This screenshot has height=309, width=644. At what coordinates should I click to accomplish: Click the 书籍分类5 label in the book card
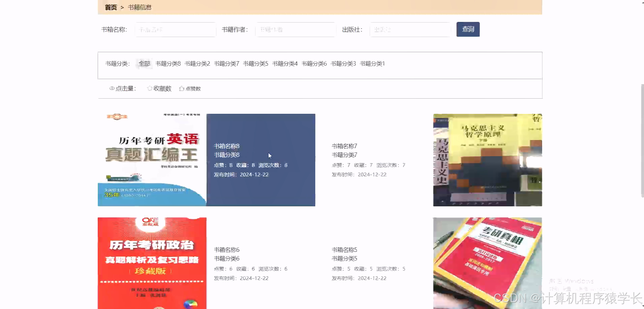point(345,259)
